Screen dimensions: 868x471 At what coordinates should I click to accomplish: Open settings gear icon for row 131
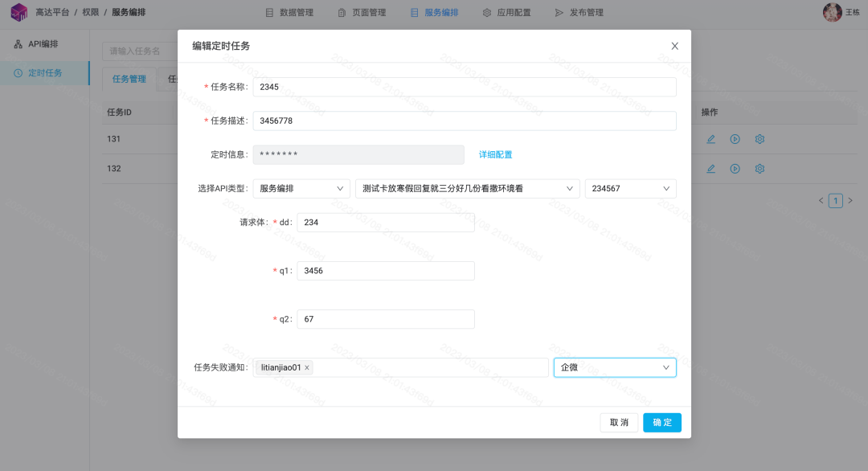tap(759, 139)
